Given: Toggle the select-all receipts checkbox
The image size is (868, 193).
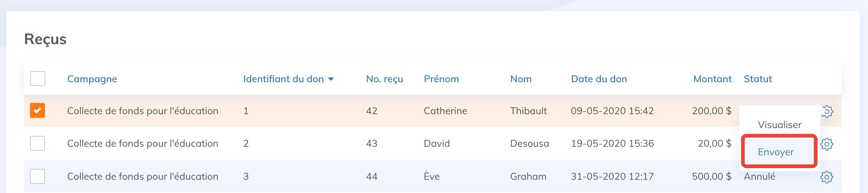Looking at the screenshot, I should pos(38,78).
